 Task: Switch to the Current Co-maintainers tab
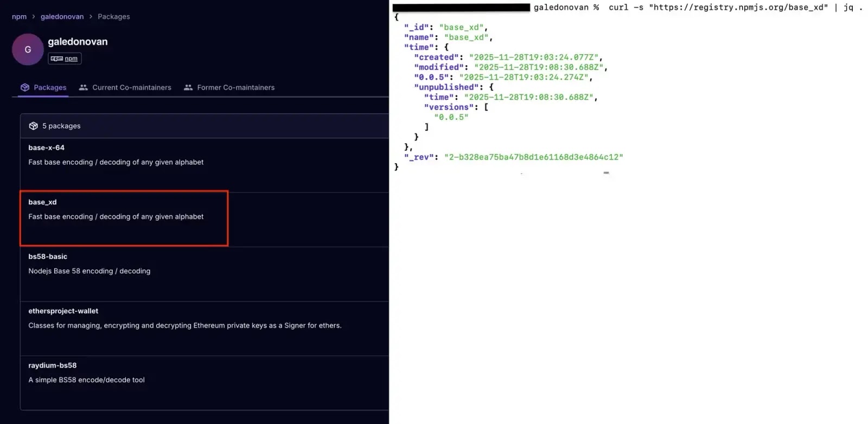[x=125, y=87]
